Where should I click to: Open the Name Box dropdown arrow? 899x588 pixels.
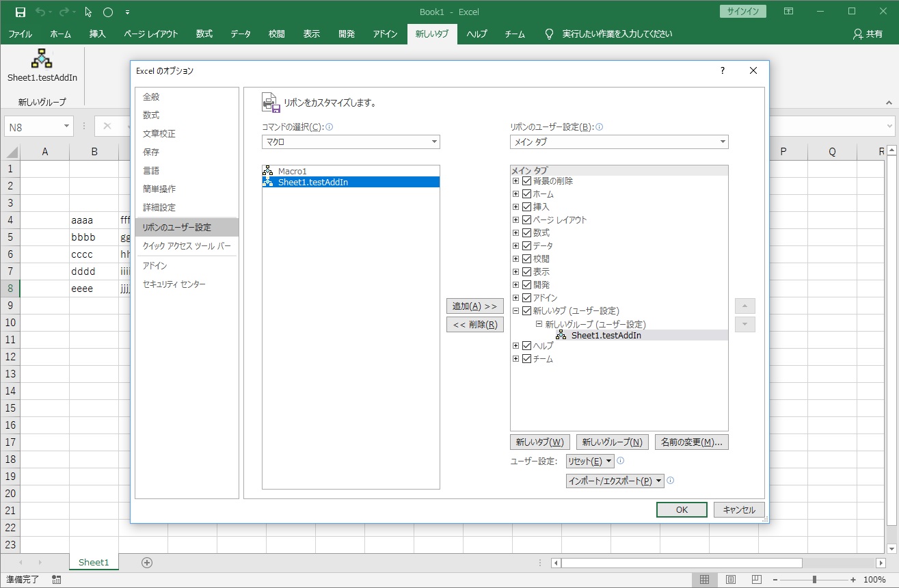pos(66,126)
